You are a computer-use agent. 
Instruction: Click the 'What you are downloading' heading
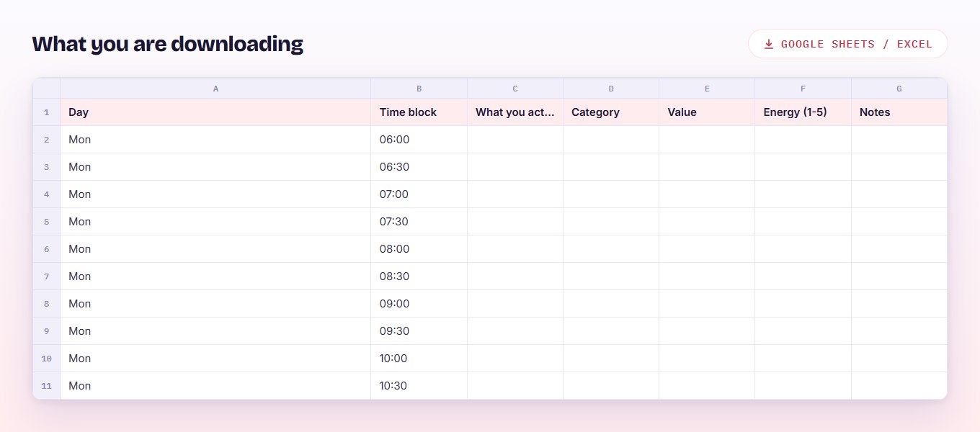pos(168,44)
